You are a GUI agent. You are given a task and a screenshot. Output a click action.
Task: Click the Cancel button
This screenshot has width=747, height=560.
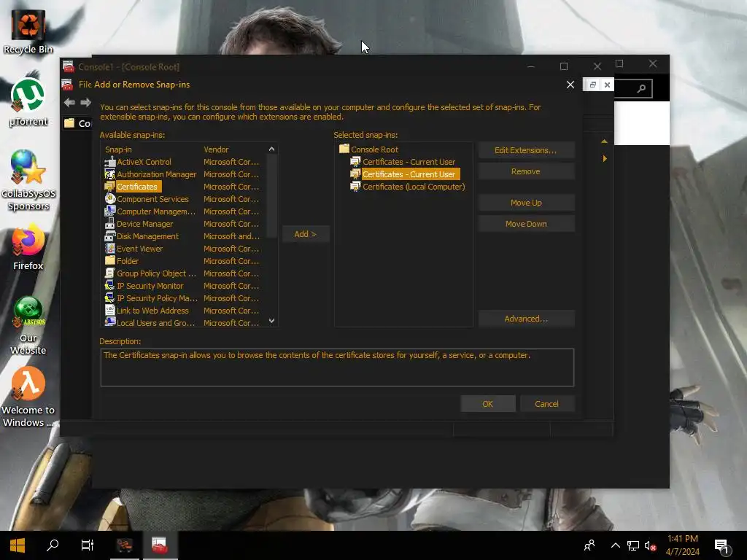pos(547,404)
